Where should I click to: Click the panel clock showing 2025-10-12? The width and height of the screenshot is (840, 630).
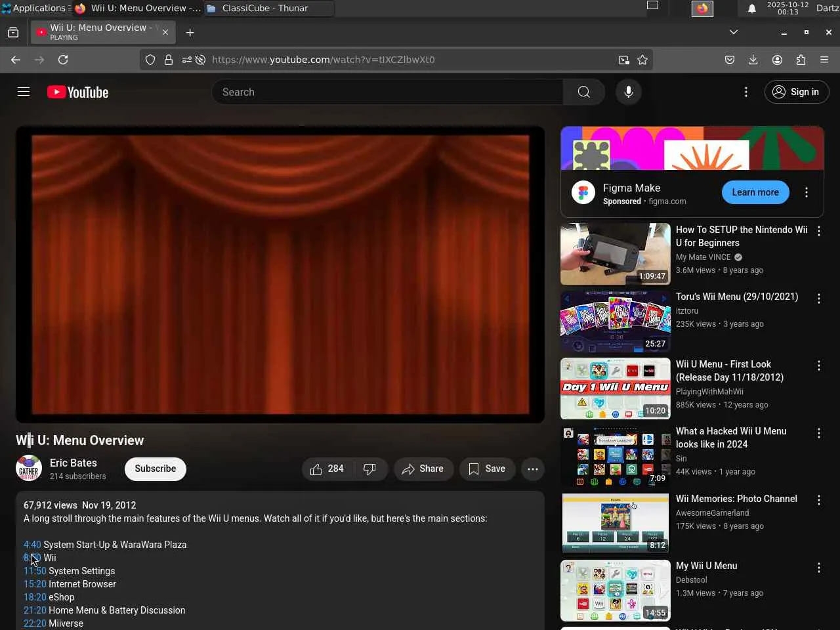tap(787, 8)
